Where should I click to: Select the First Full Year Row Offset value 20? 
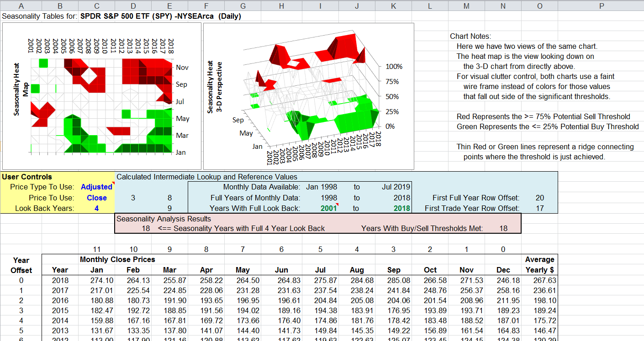coord(539,198)
